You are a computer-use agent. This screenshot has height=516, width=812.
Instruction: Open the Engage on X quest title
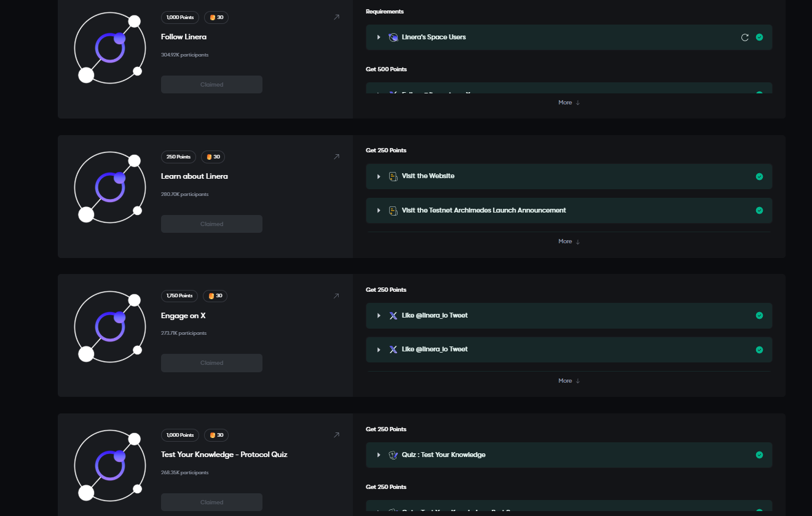[x=183, y=316]
